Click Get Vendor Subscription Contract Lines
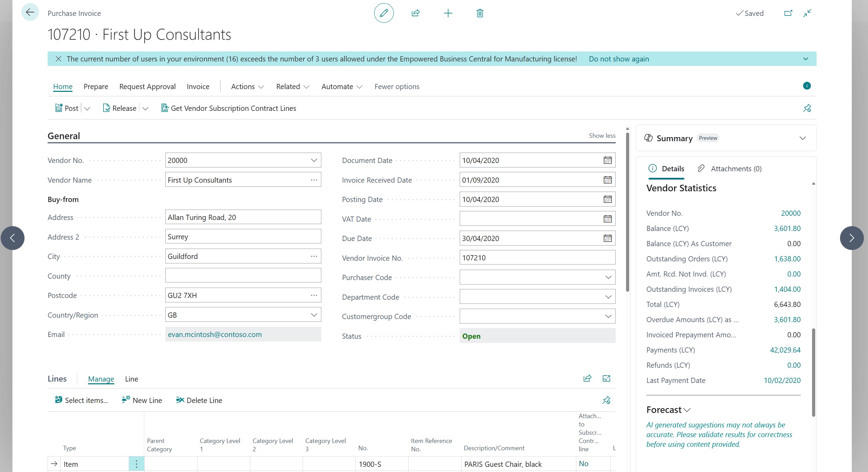 click(x=228, y=108)
